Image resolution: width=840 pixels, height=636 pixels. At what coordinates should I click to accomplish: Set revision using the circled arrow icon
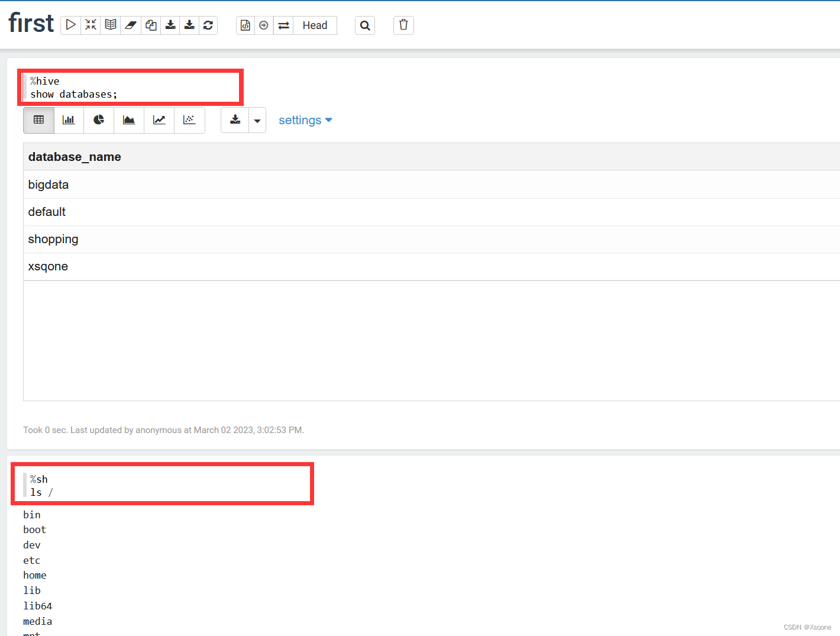coord(264,25)
